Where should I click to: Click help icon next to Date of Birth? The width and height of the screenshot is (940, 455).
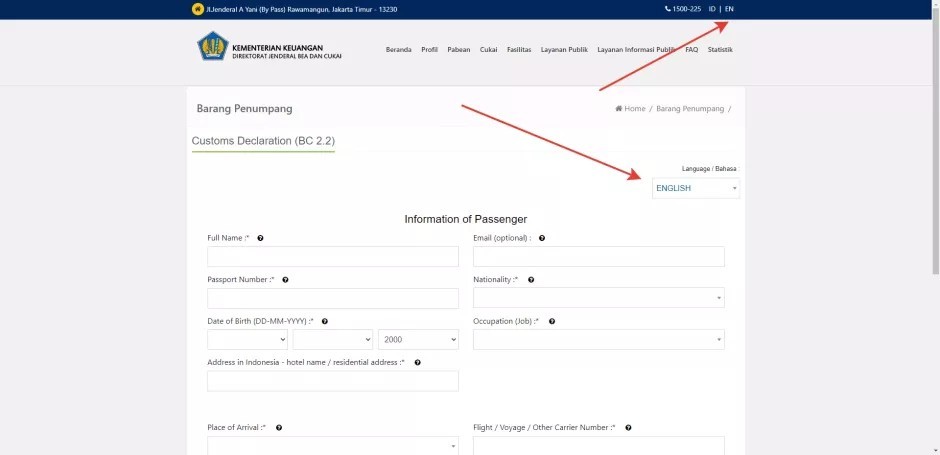coord(325,322)
